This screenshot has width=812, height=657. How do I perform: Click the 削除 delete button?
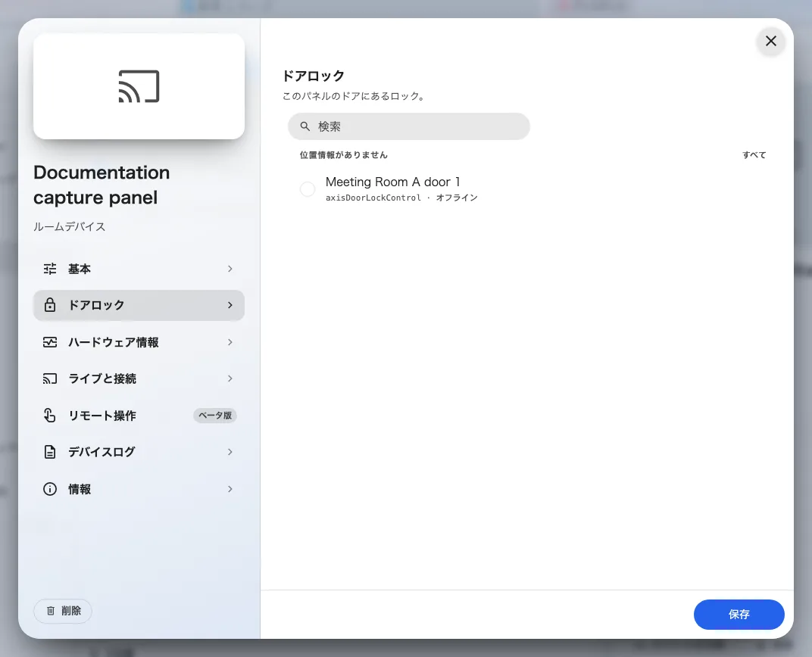coord(63,611)
